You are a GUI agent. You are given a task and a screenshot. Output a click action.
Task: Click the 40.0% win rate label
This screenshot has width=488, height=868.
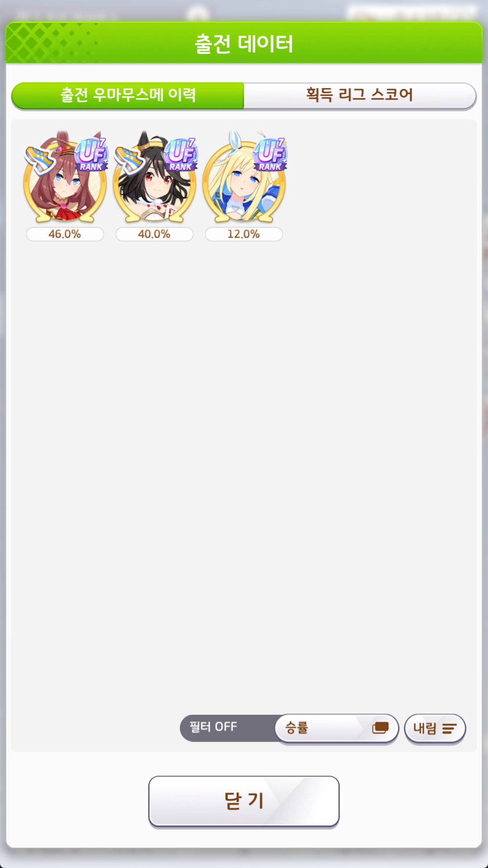pos(154,234)
